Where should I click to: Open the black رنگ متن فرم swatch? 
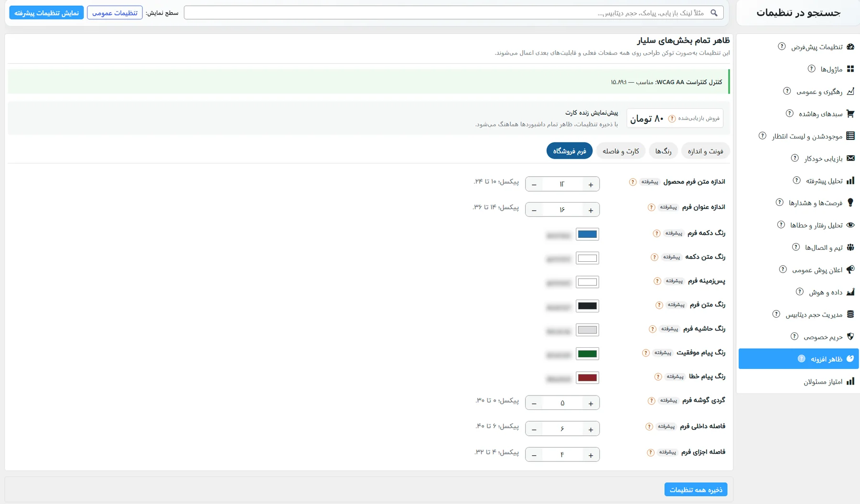pos(587,306)
